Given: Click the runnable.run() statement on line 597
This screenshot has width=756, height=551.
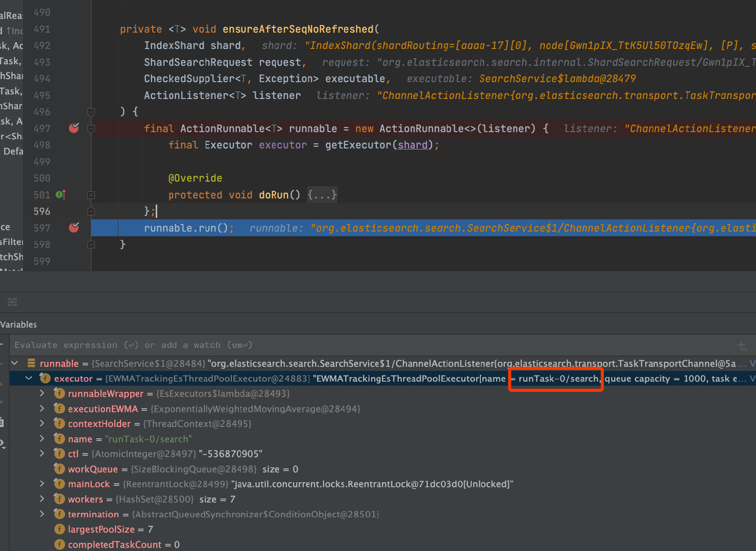Looking at the screenshot, I should coord(188,228).
